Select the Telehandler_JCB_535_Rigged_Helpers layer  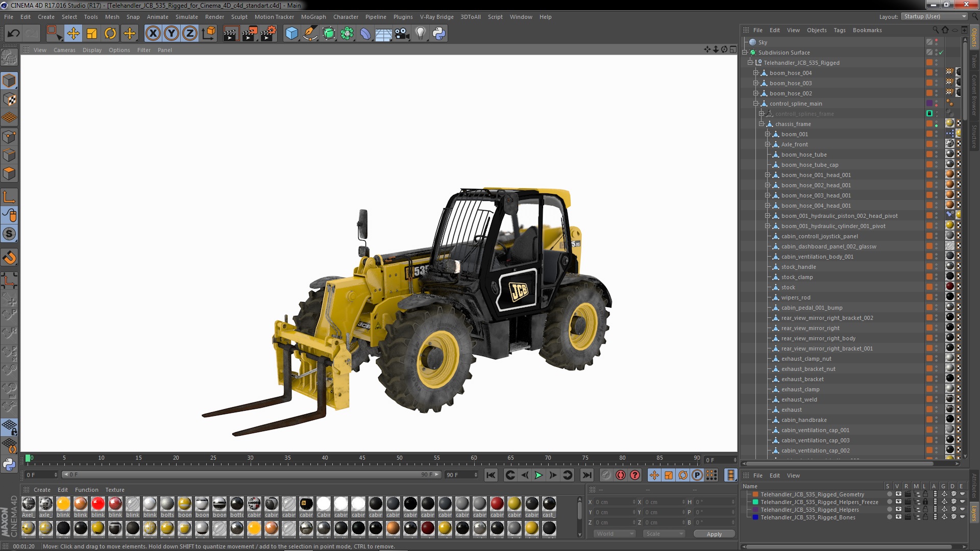(x=810, y=510)
